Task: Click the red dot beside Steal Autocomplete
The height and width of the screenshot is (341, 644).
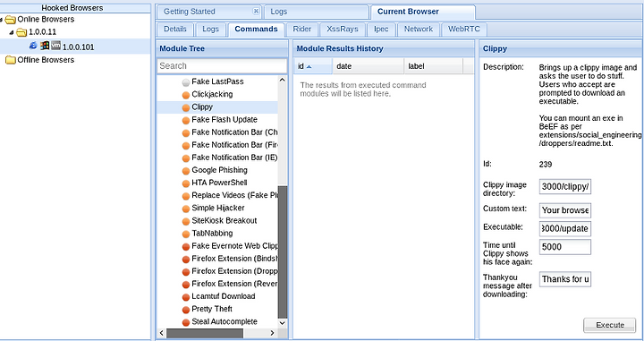Action: 186,322
